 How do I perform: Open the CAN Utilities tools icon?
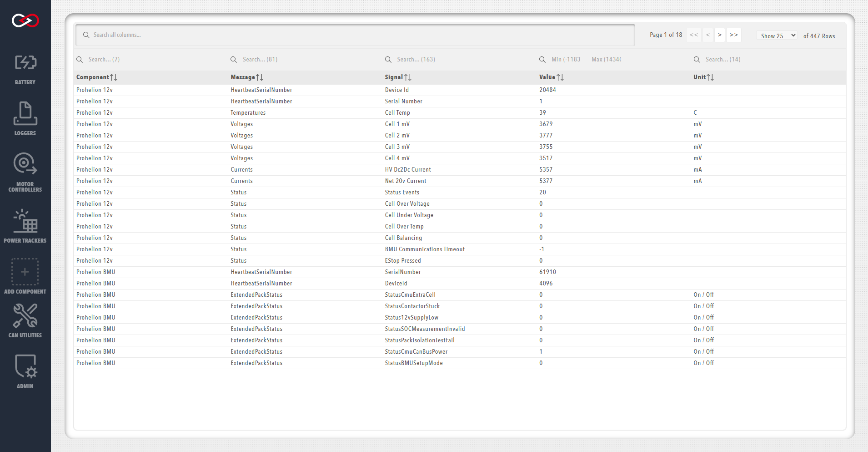coord(25,316)
